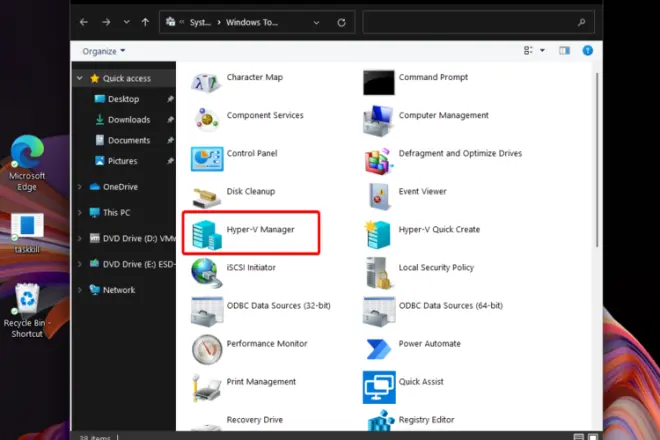
Task: Open Quick Assist icon
Action: click(379, 387)
